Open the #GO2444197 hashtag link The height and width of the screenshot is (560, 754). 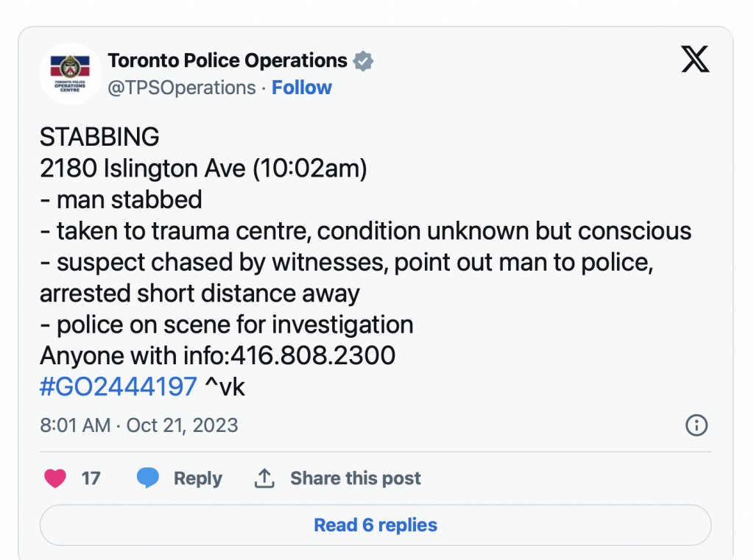click(119, 386)
